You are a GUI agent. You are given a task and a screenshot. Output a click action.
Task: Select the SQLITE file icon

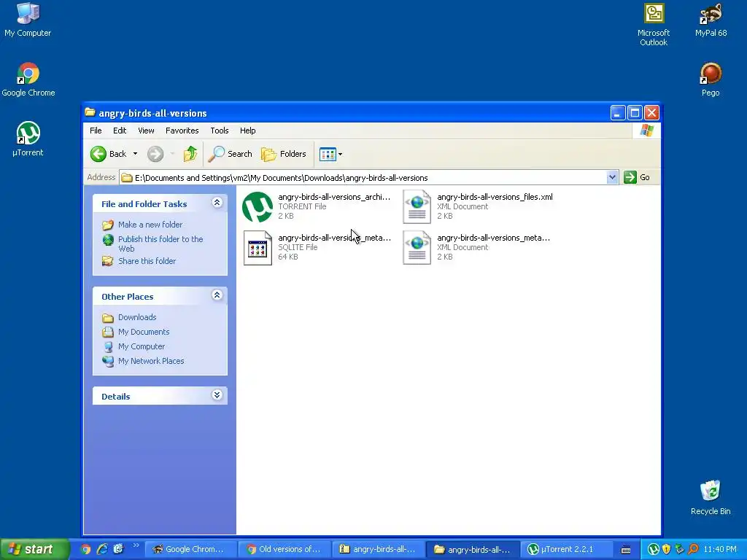[258, 248]
